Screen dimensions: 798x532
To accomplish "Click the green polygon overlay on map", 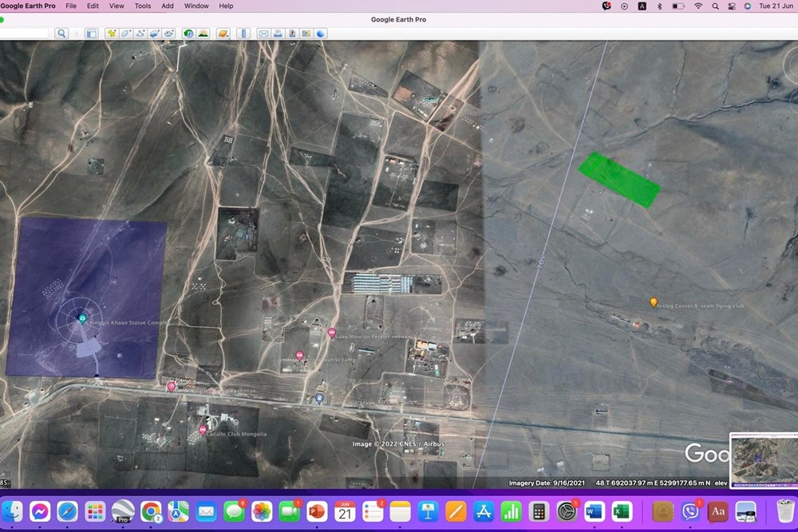I will click(x=619, y=179).
